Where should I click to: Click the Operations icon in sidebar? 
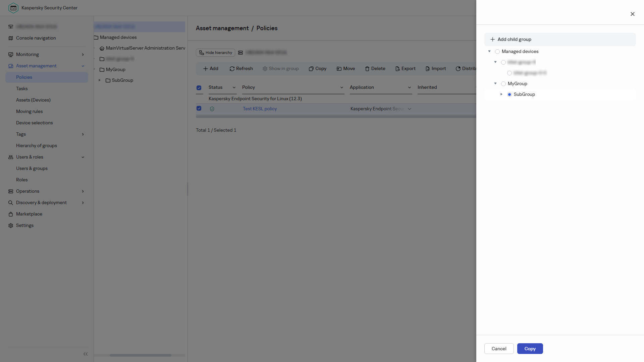pos(11,191)
